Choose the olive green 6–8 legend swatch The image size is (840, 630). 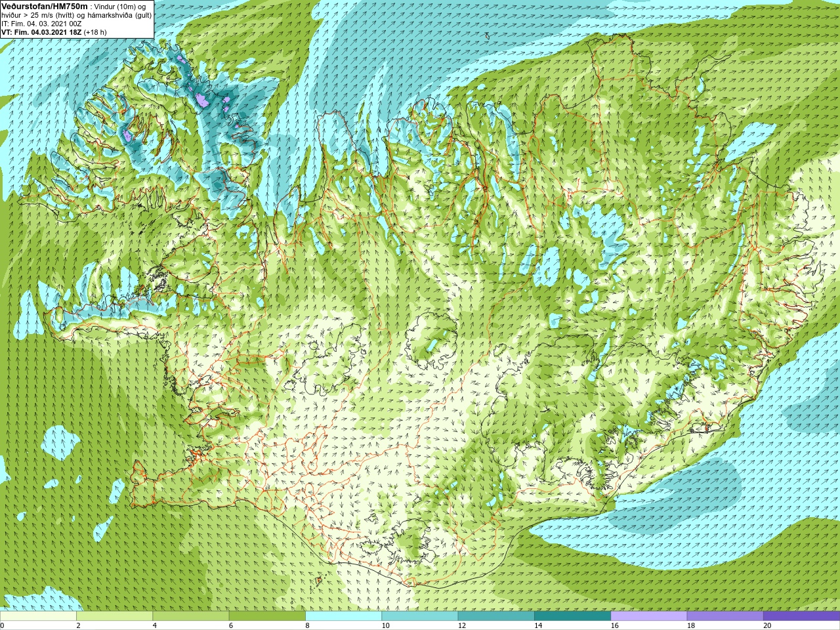[x=267, y=616]
